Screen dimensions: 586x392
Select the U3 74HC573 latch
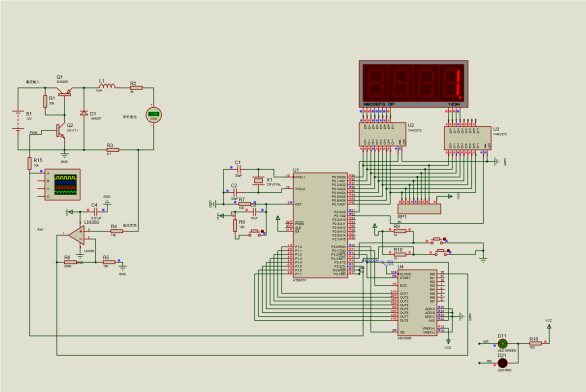tap(468, 138)
